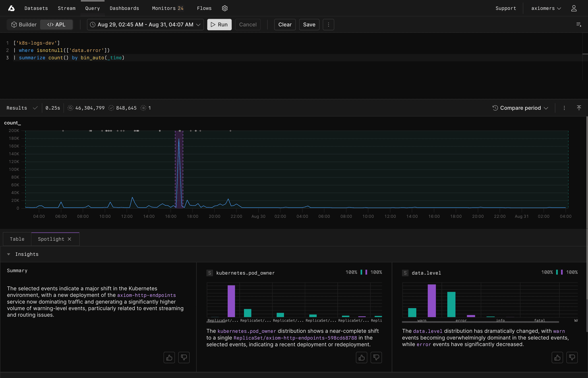Open the settings gear in the top navigation

point(225,8)
